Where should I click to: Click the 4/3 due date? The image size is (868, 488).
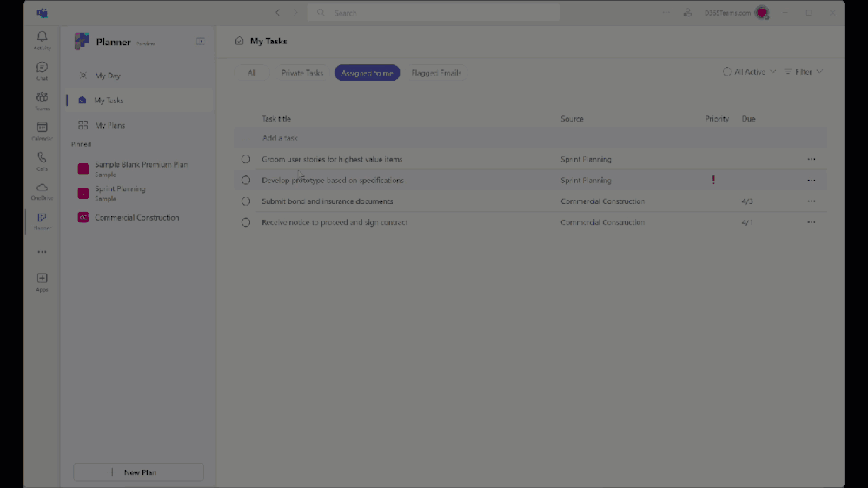tap(747, 201)
